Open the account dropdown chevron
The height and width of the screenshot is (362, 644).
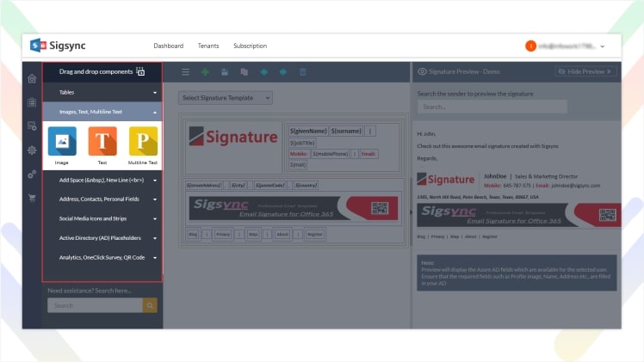point(603,46)
